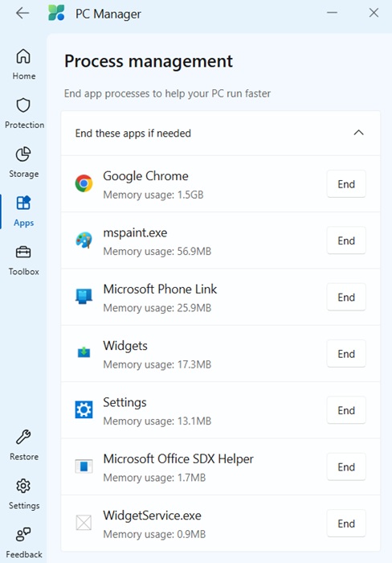The image size is (392, 563).
Task: Open the Protection shield icon
Action: pos(23,105)
